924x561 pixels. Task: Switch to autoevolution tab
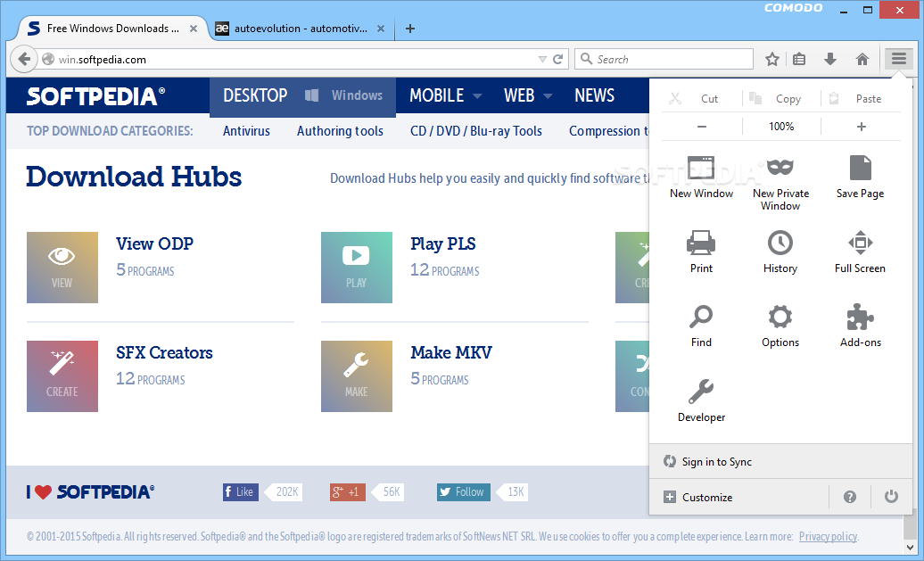pyautogui.click(x=301, y=29)
